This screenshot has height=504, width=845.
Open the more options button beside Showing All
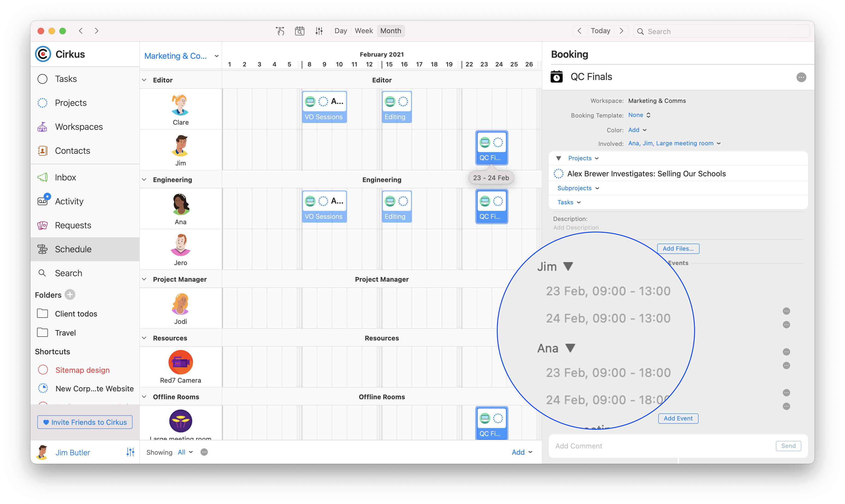[x=204, y=452]
